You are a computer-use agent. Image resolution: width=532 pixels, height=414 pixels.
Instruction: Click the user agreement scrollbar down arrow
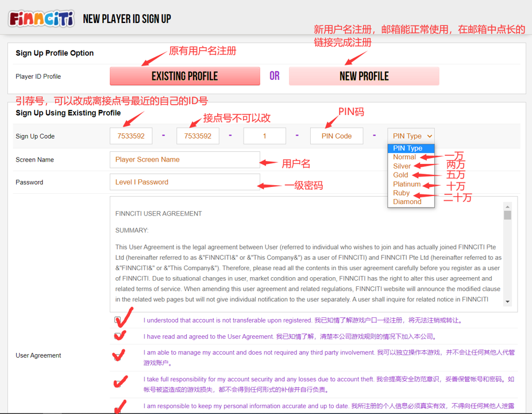click(x=507, y=301)
